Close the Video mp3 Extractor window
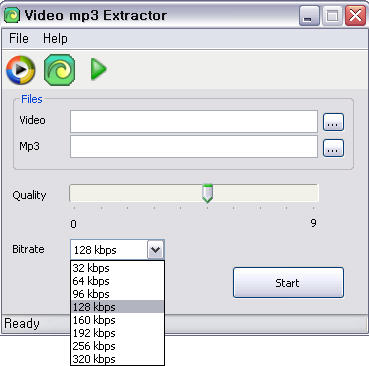369x366 pixels. (355, 16)
